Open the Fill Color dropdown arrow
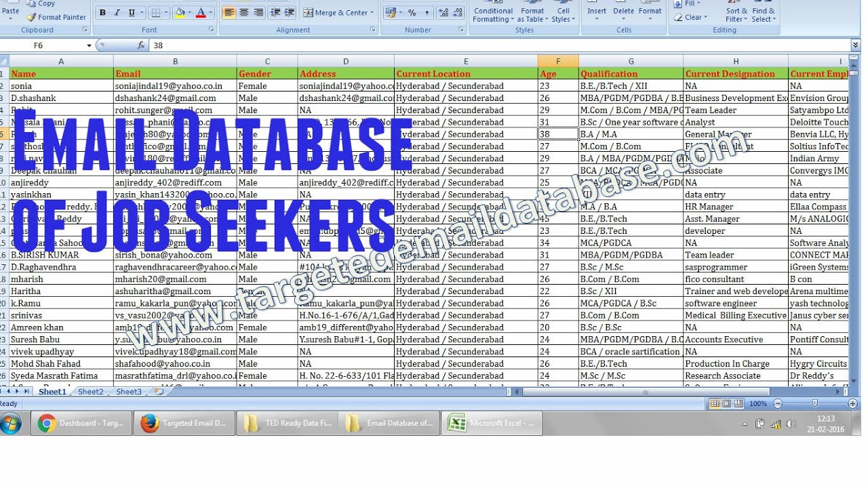 tap(189, 12)
